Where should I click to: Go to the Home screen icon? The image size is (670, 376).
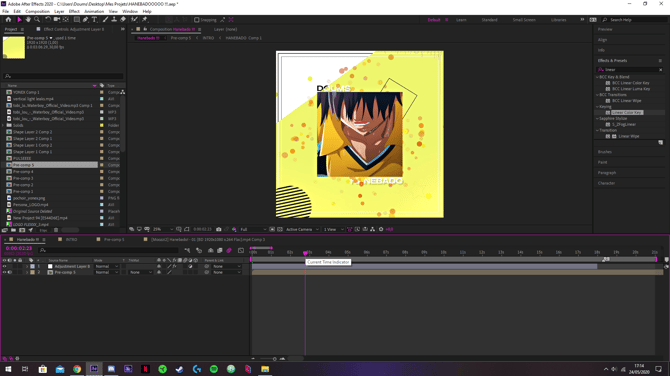pyautogui.click(x=8, y=20)
